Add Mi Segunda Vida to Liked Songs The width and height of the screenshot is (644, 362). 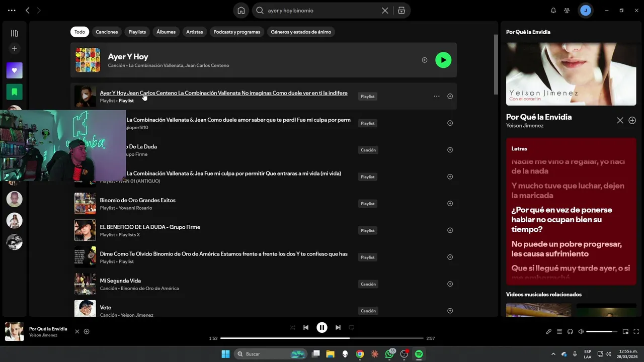click(x=450, y=284)
